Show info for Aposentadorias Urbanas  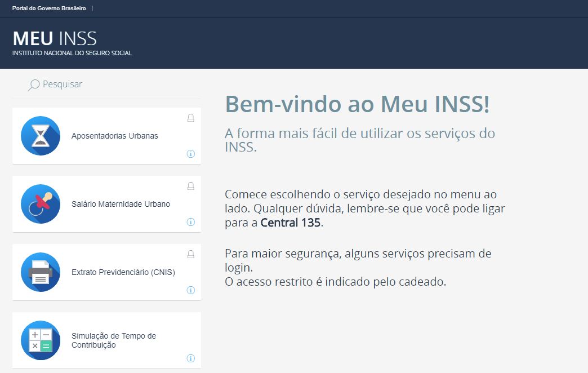pyautogui.click(x=191, y=154)
